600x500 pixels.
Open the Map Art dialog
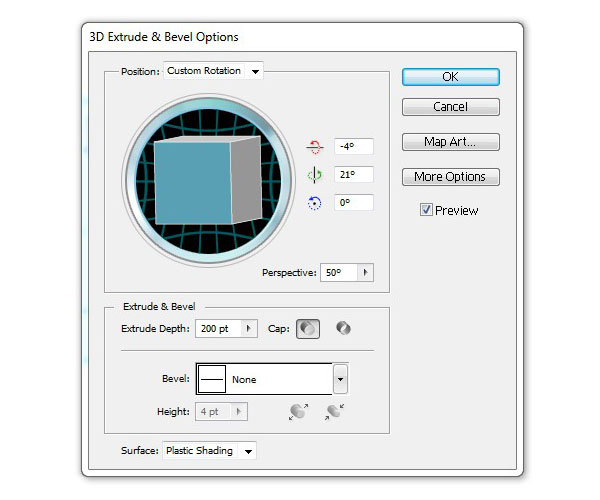tap(451, 142)
